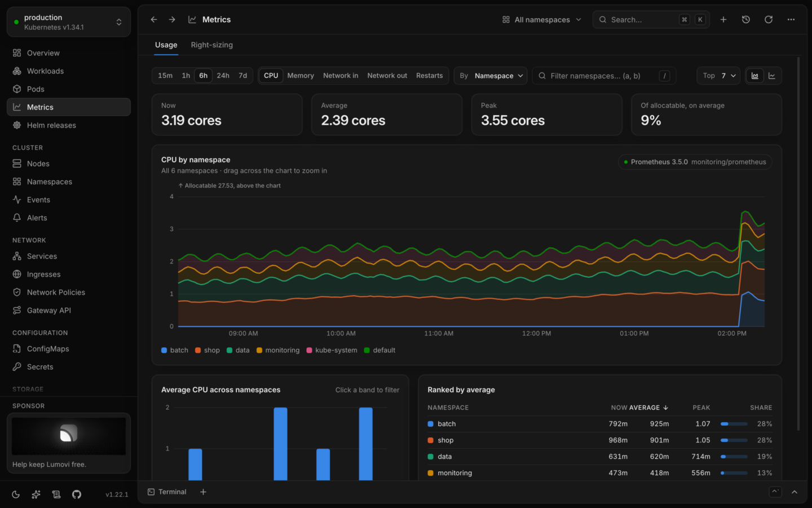Open a new tab with the top plus icon
Screen dimensions: 812x508
[723, 20]
